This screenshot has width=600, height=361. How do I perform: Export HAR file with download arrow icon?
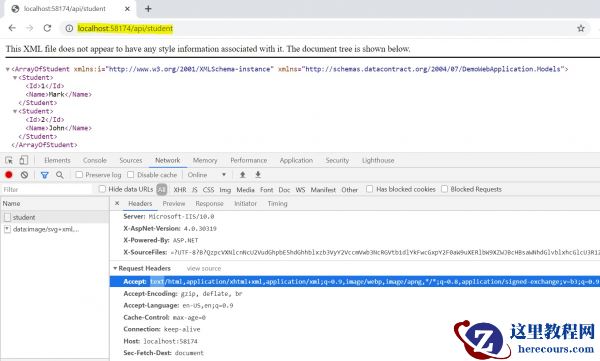coord(258,175)
